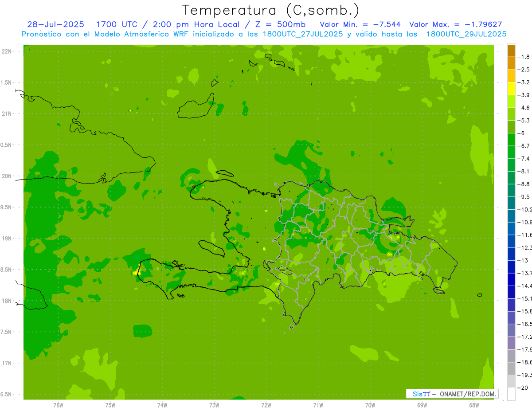This screenshot has height=411, width=532.
Task: Click the white swatch below -20
Action: tap(511, 394)
